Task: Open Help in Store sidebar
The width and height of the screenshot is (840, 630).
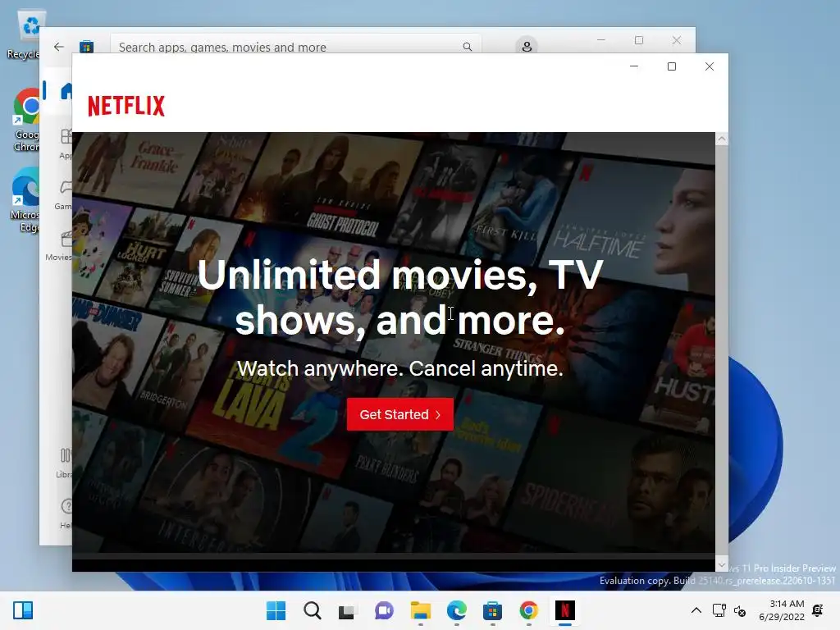Action: tap(66, 514)
